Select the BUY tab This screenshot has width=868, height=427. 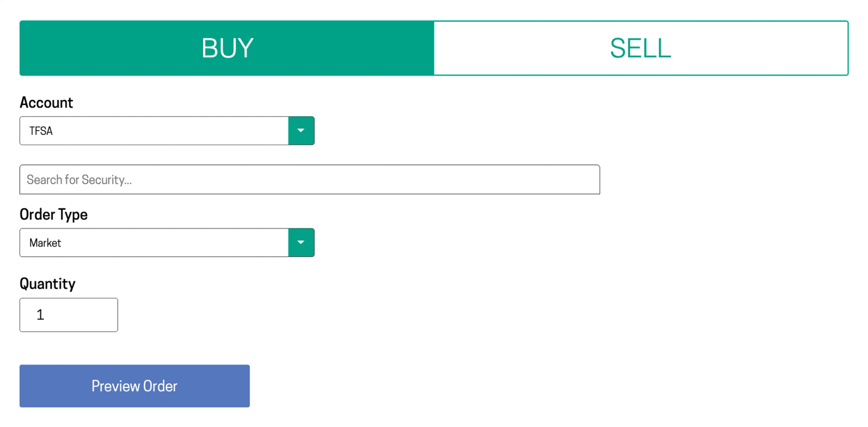point(227,47)
